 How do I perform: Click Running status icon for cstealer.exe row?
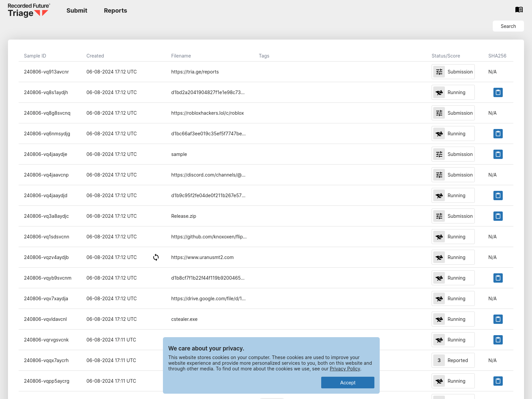[x=439, y=319]
